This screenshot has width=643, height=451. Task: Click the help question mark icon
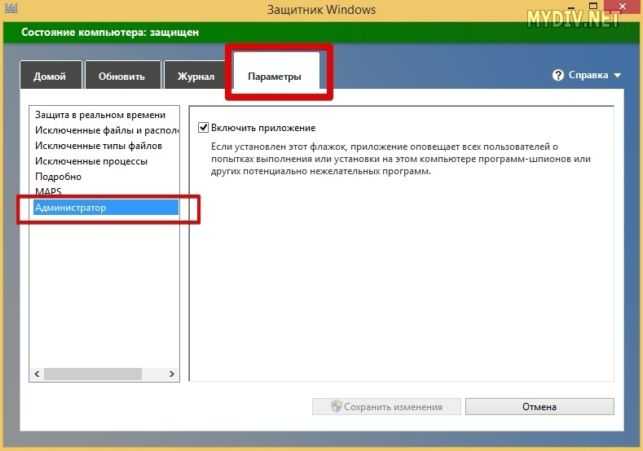[x=558, y=75]
